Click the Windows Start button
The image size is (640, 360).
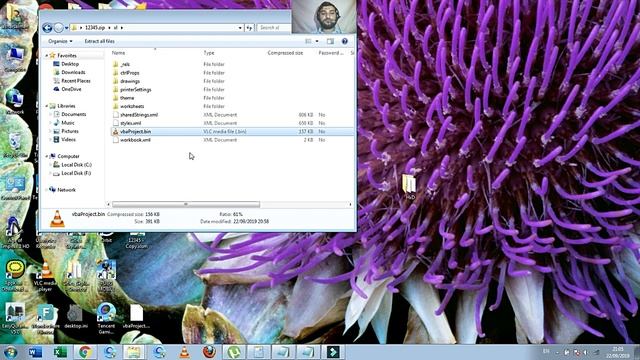tap(10, 352)
